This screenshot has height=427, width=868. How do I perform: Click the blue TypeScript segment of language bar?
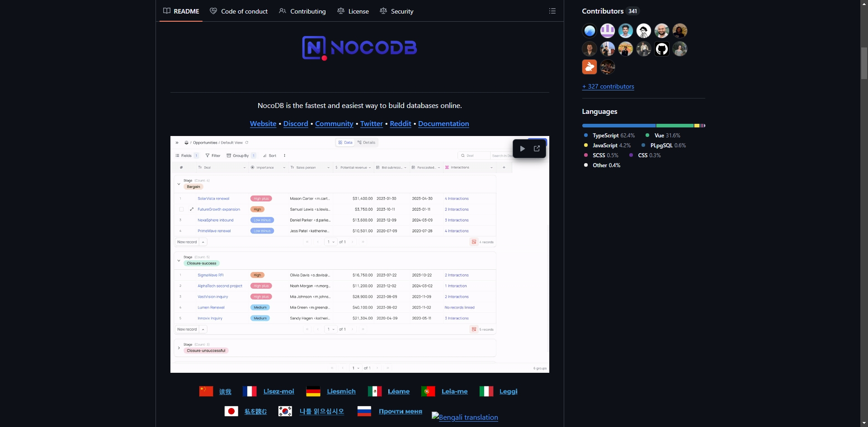(x=619, y=126)
